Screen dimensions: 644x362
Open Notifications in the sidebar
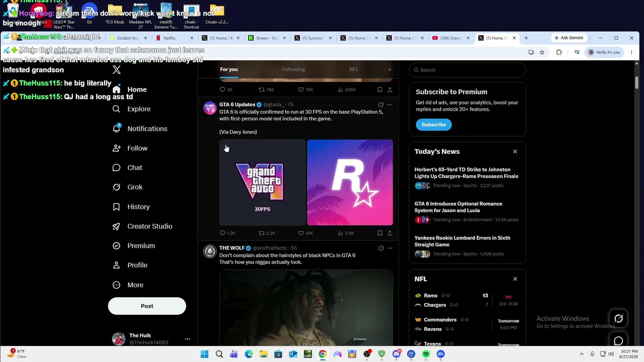pos(140,129)
